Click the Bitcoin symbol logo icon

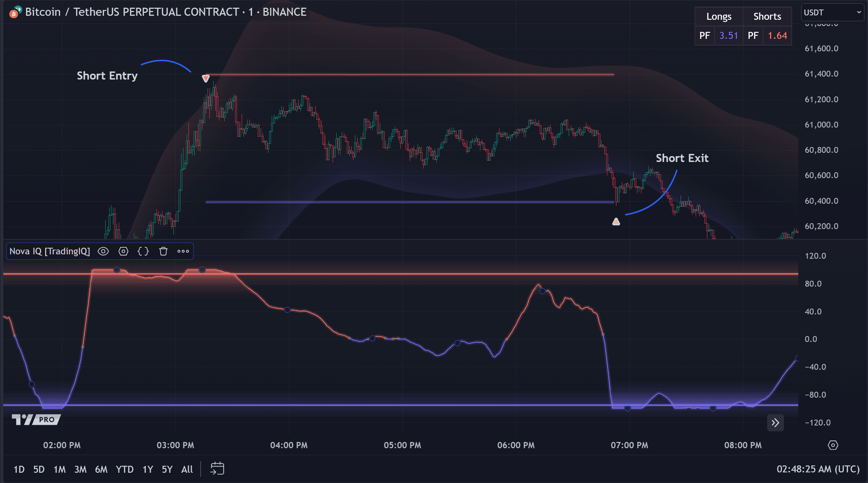coord(15,12)
